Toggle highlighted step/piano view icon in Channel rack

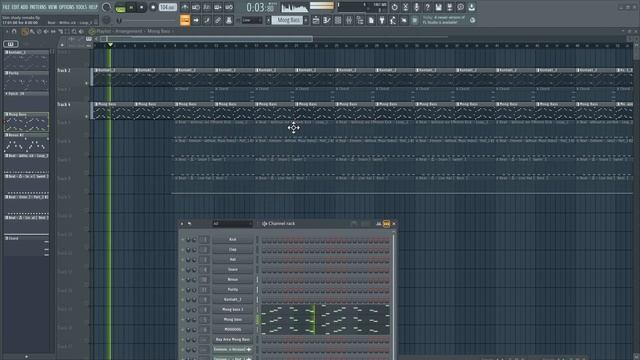click(386, 224)
